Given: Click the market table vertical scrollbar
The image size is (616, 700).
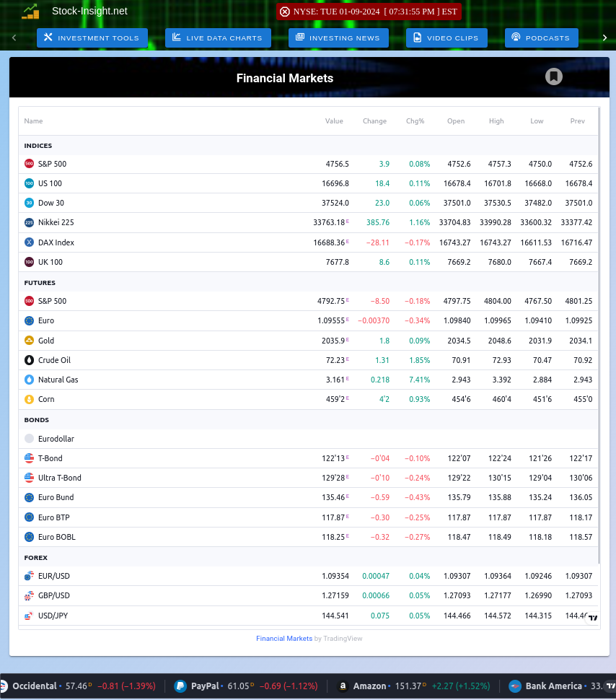Looking at the screenshot, I should point(599,335).
